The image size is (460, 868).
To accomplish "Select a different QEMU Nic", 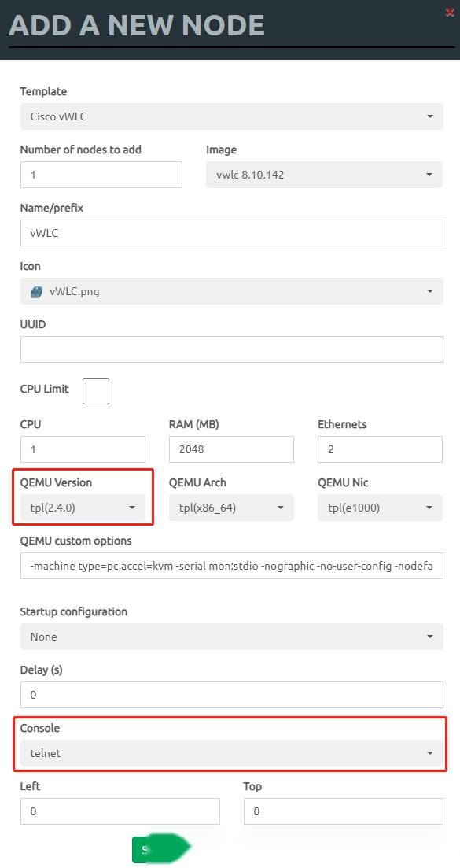I will point(380,508).
